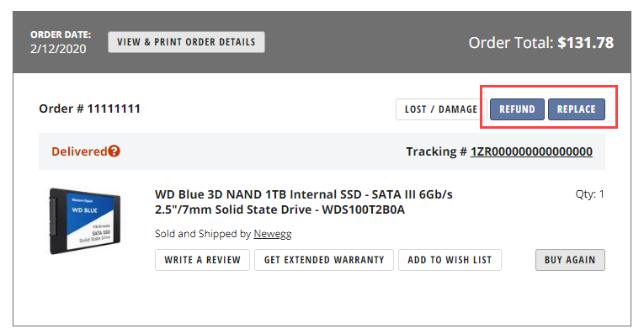Click the 2/12/2020 order date
Viewport: 644px width, 334px height.
click(58, 49)
